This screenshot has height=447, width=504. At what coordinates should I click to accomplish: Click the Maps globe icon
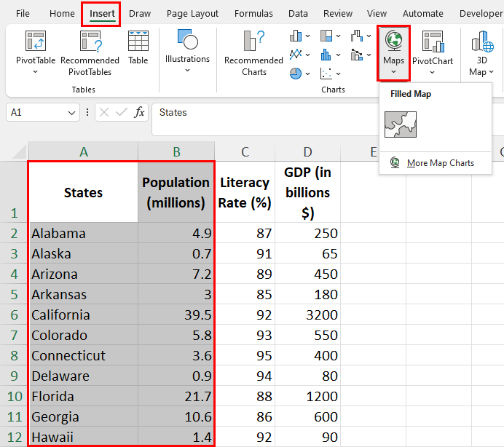(x=394, y=41)
